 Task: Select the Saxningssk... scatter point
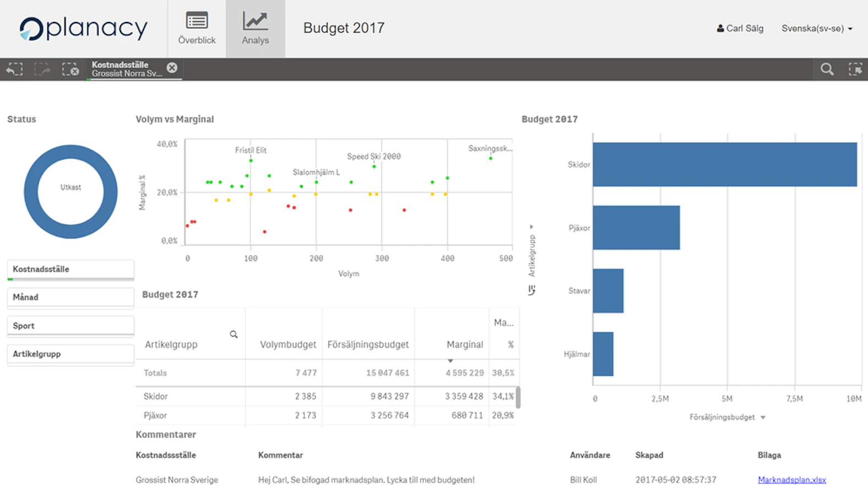pos(491,159)
